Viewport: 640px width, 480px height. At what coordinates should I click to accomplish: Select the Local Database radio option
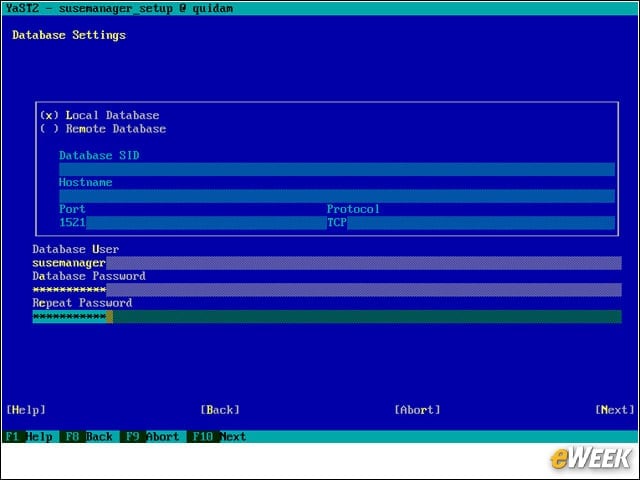[x=100, y=115]
